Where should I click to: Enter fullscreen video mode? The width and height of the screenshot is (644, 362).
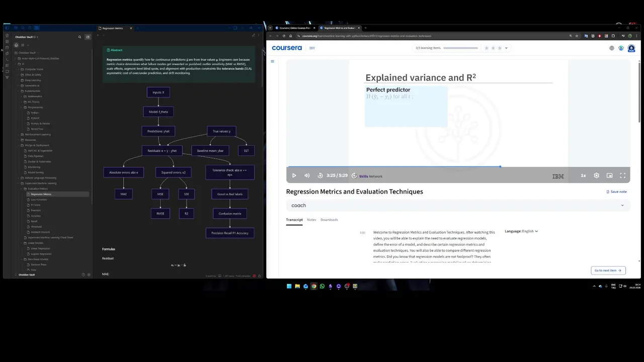point(622,175)
